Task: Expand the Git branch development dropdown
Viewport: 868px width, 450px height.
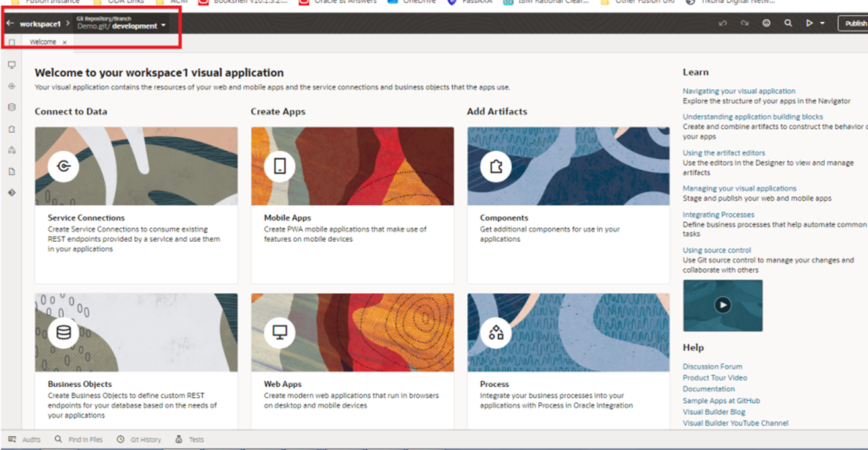Action: (x=163, y=26)
